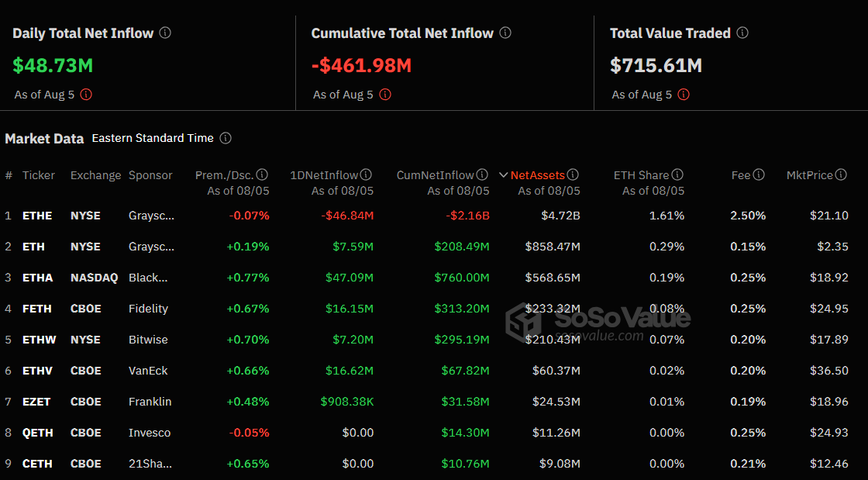Open the ETHV ticker link

pos(37,371)
